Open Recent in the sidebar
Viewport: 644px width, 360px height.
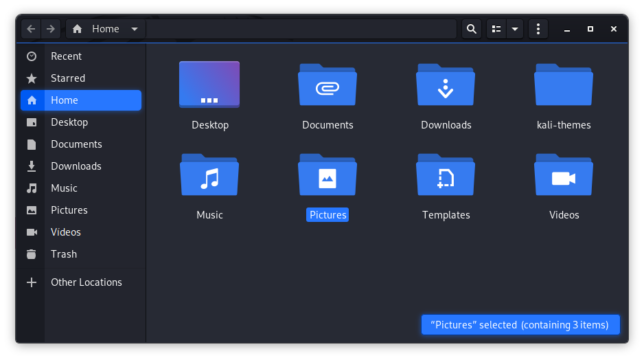(x=66, y=56)
